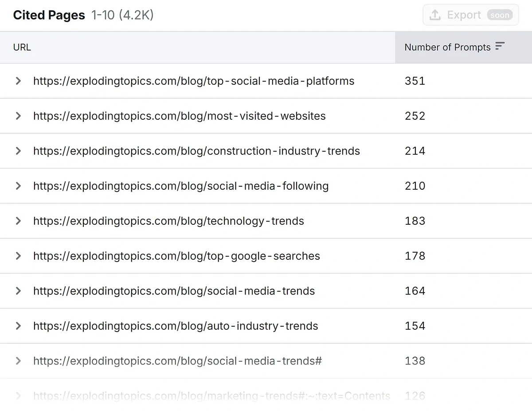This screenshot has height=411, width=532.
Task: Expand the construction-industry-trends row chevron
Action: 18,151
